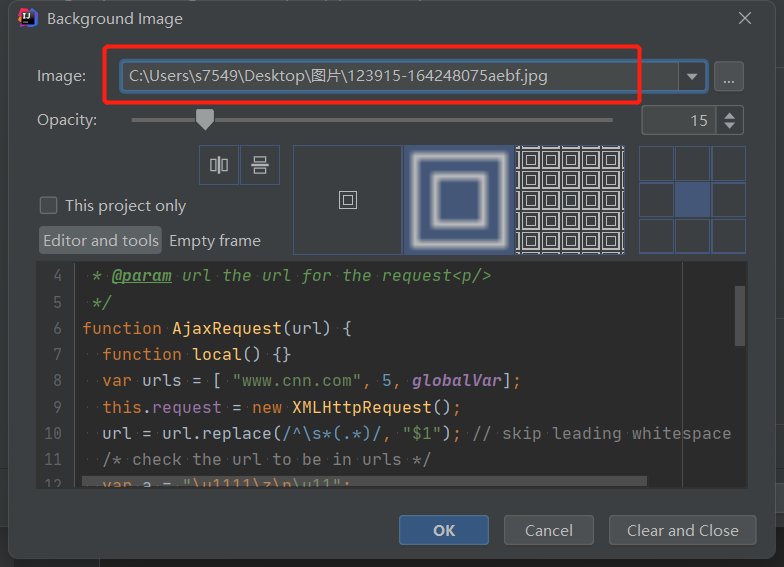
Task: Select the bottom-right anchor cell
Action: click(x=728, y=236)
